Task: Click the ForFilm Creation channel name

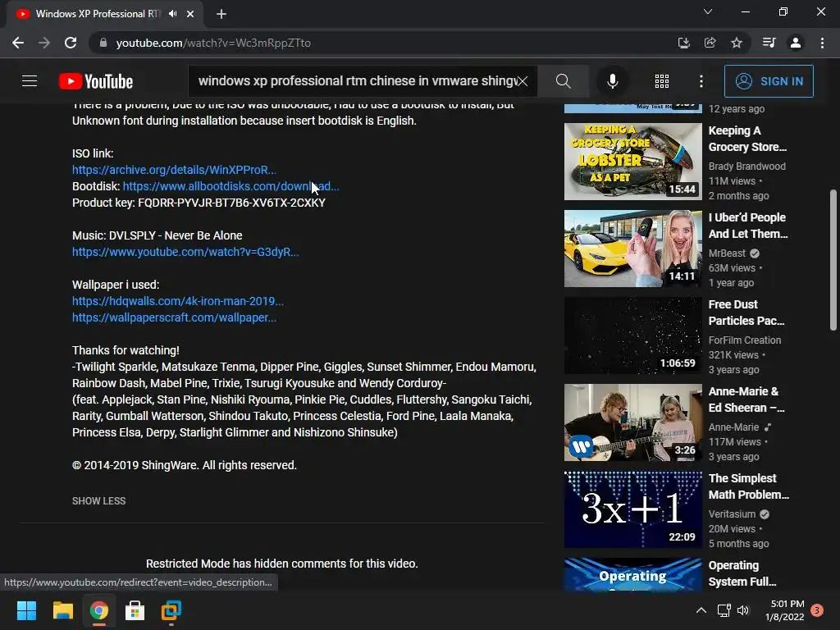Action: tap(745, 340)
